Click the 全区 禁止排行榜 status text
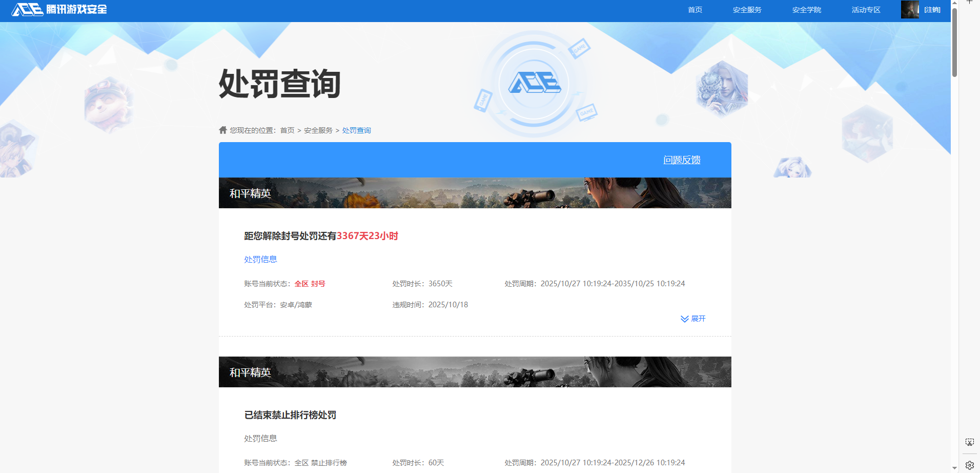 click(x=320, y=463)
